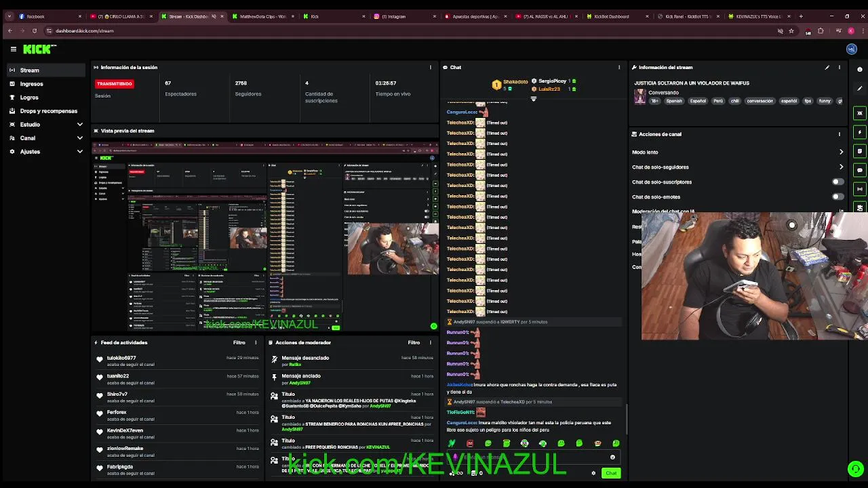Open the Stream section in the sidebar

[46, 70]
